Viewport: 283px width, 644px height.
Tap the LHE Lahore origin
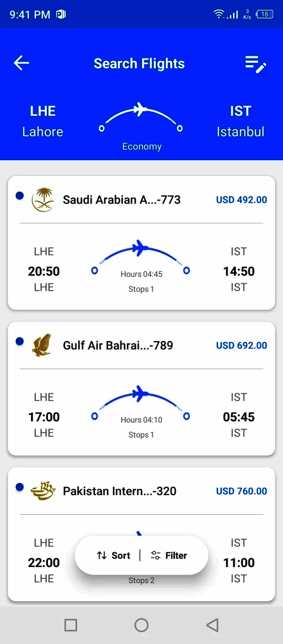tap(43, 121)
